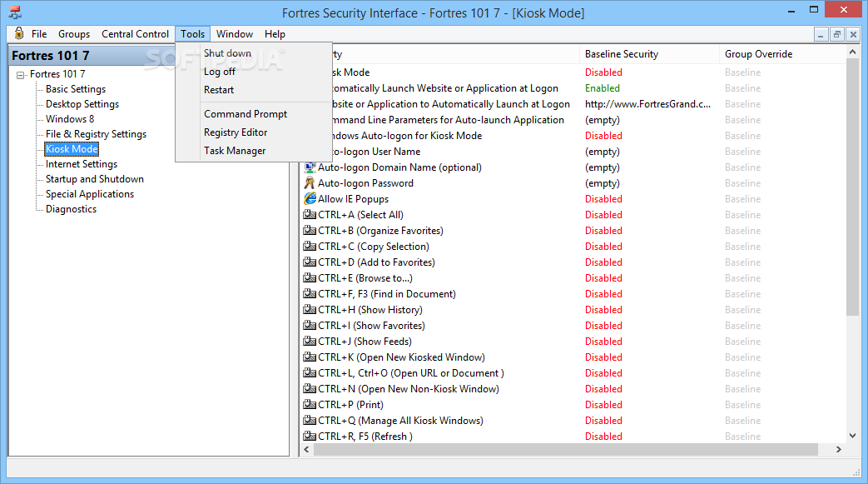868x484 pixels.
Task: Click the keyboard icon beside CTRL+C (Copy Selection)
Action: tap(310, 246)
